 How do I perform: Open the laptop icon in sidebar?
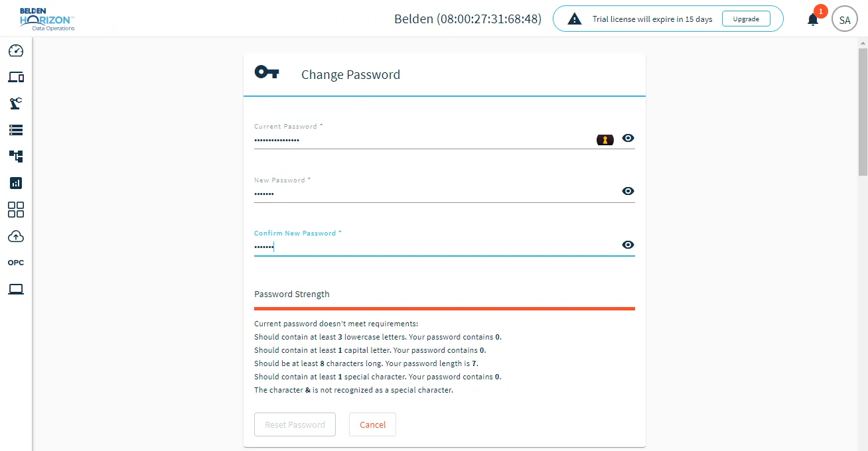point(16,289)
